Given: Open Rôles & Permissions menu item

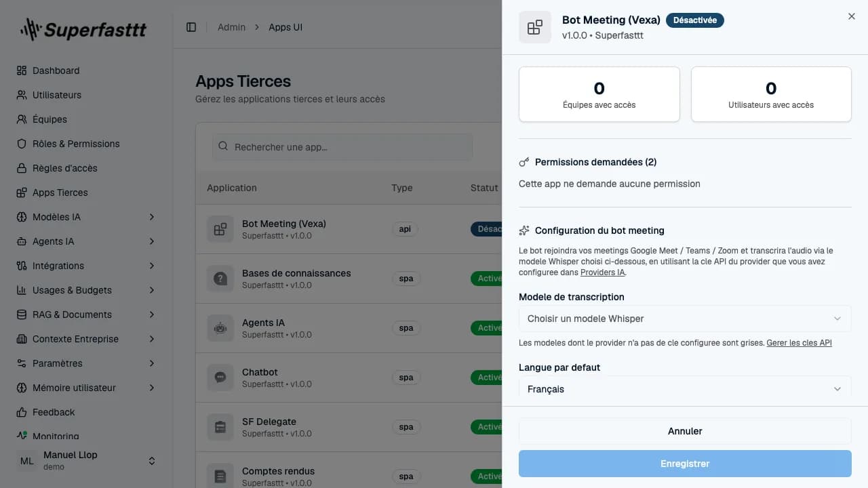Looking at the screenshot, I should pos(87,144).
